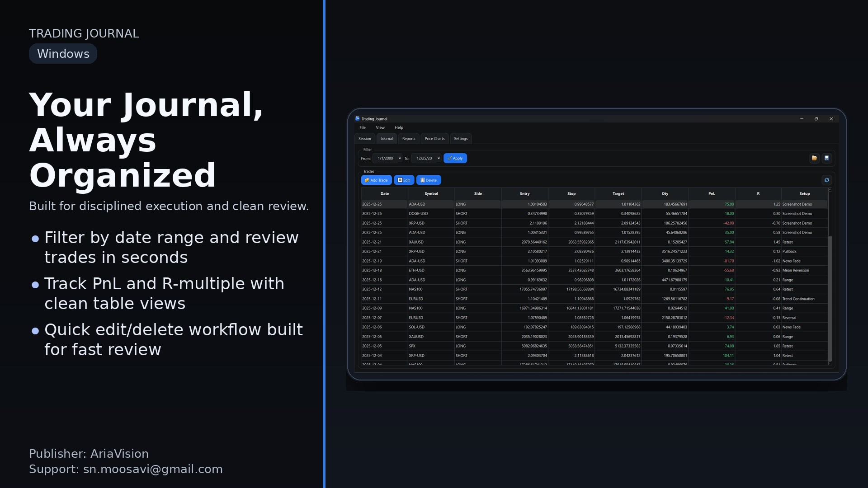Click the refresh icon in Trades panel
This screenshot has width=868, height=488.
coord(827,180)
